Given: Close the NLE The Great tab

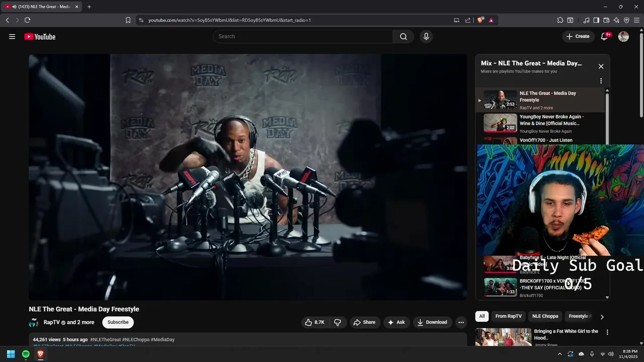Looking at the screenshot, I should 77,7.
